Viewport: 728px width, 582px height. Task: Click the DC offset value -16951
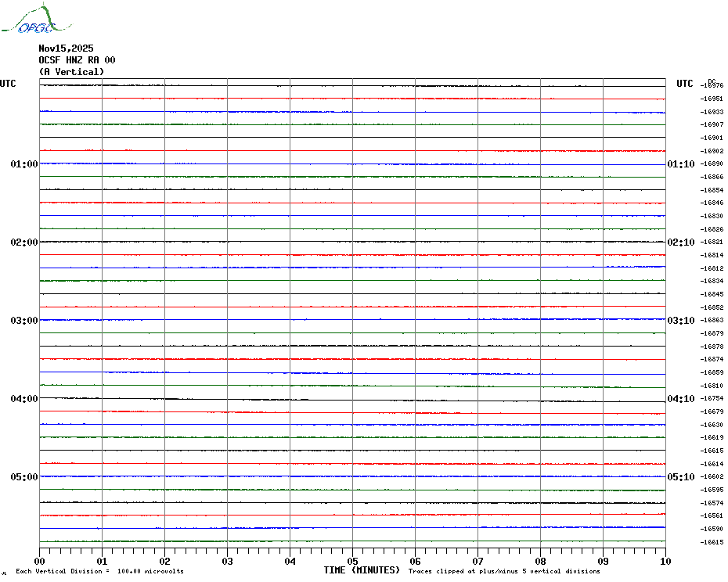pos(712,99)
